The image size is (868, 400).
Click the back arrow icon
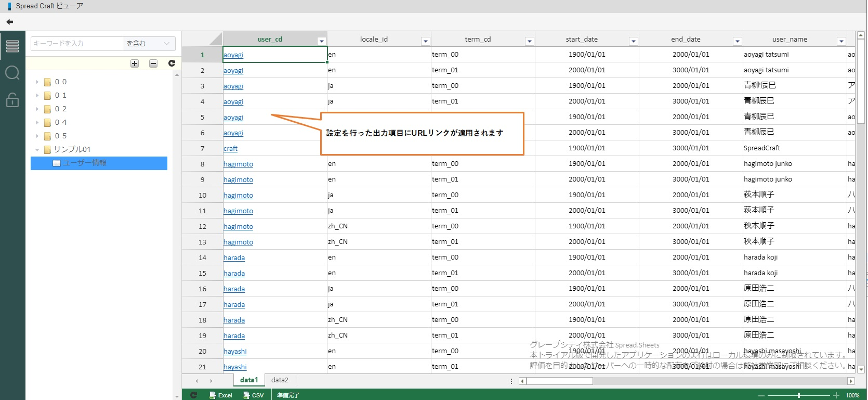9,22
